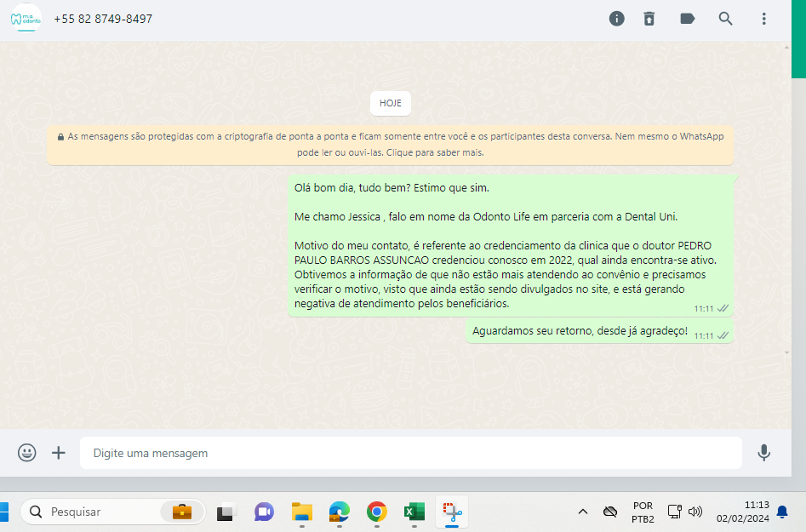Search within the conversation

pyautogui.click(x=725, y=19)
